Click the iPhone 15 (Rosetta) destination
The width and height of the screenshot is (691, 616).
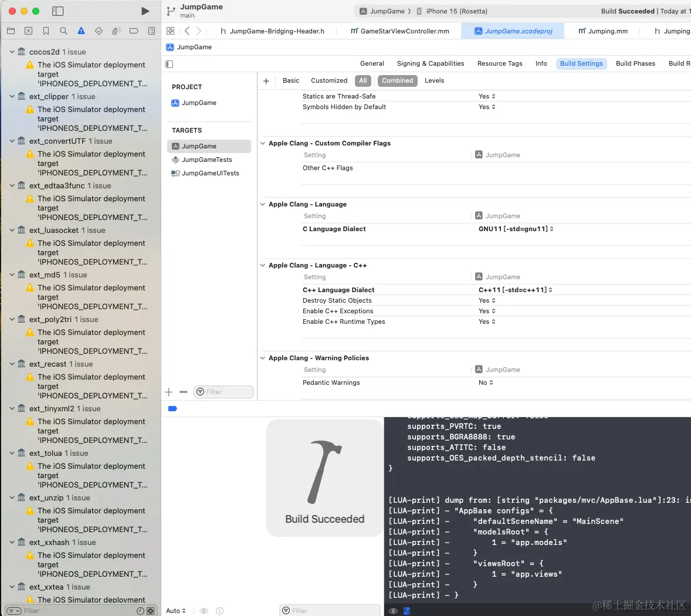pyautogui.click(x=452, y=12)
